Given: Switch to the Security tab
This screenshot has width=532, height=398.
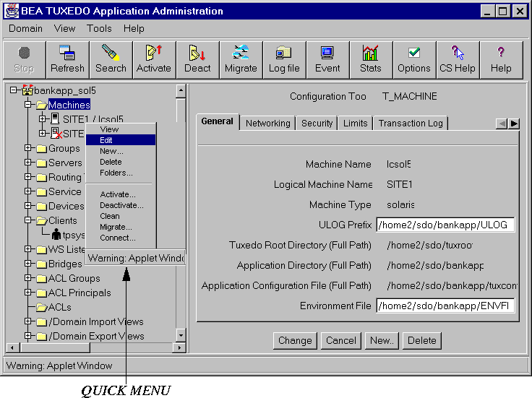Looking at the screenshot, I should pos(317,123).
